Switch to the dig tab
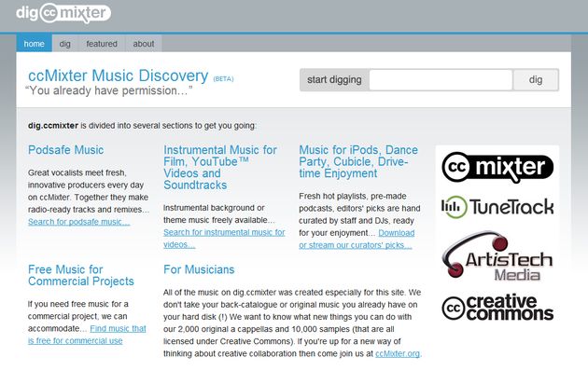 click(65, 44)
